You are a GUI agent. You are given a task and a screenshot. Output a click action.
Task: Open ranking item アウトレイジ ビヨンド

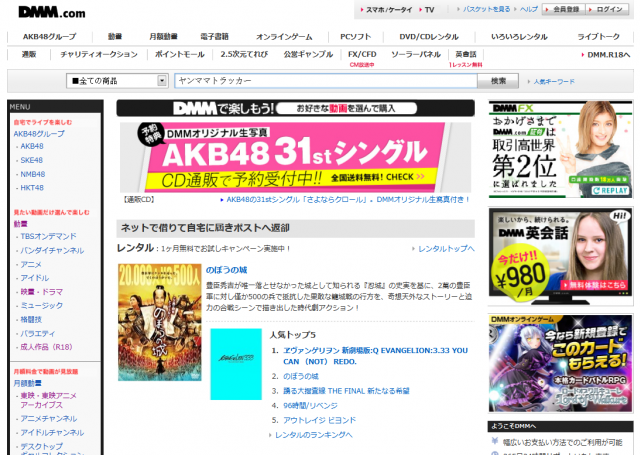319,420
